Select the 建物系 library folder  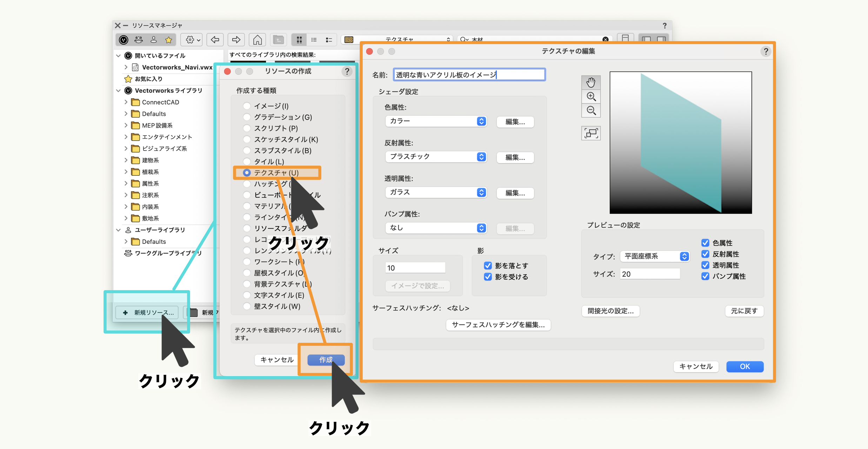pos(151,160)
